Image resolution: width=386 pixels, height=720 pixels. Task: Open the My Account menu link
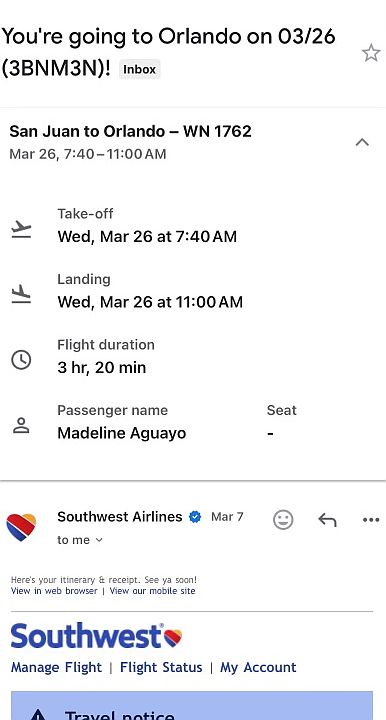(258, 667)
